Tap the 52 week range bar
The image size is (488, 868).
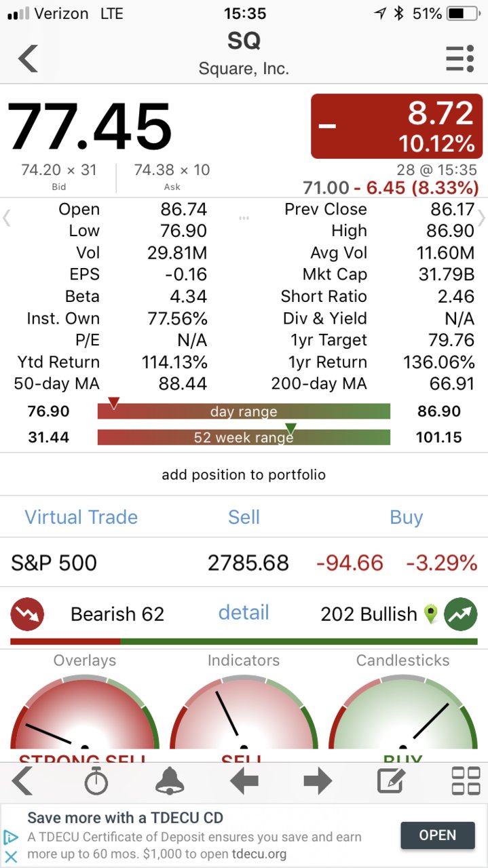tap(244, 437)
